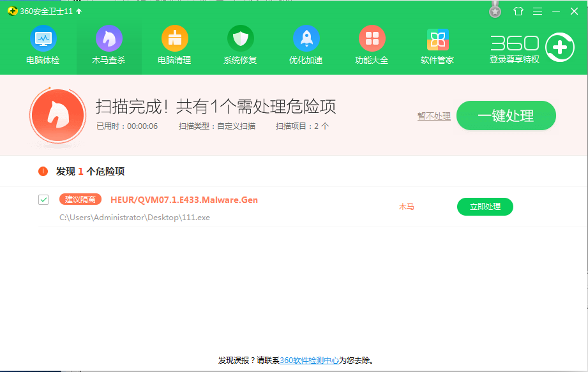Viewport: 588px width, 372px height.
Task: Click the 暂不处理 link
Action: (x=433, y=116)
